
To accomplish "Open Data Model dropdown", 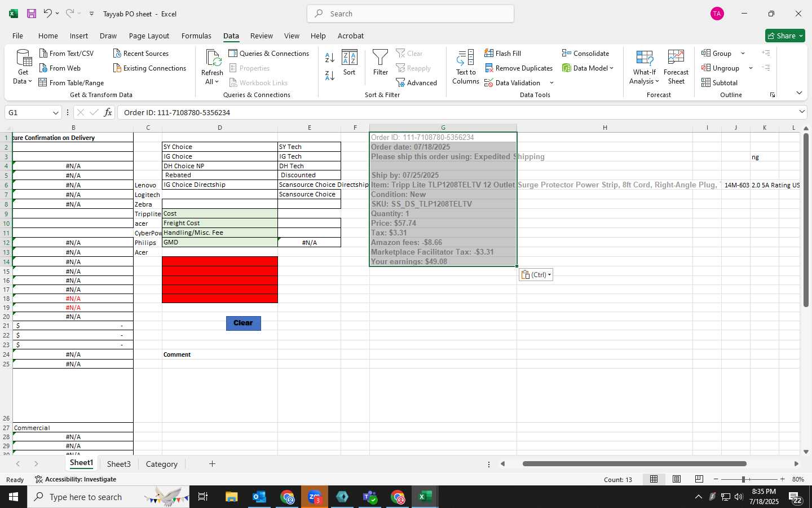I will tap(588, 68).
